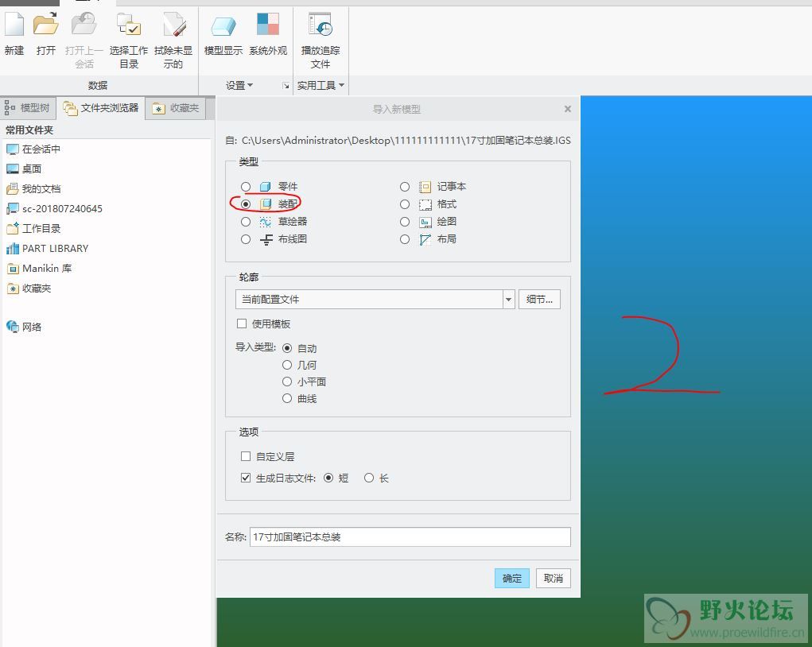The width and height of the screenshot is (812, 647).
Task: Switch to the 文件夹浏览器 tab
Action: 101,107
